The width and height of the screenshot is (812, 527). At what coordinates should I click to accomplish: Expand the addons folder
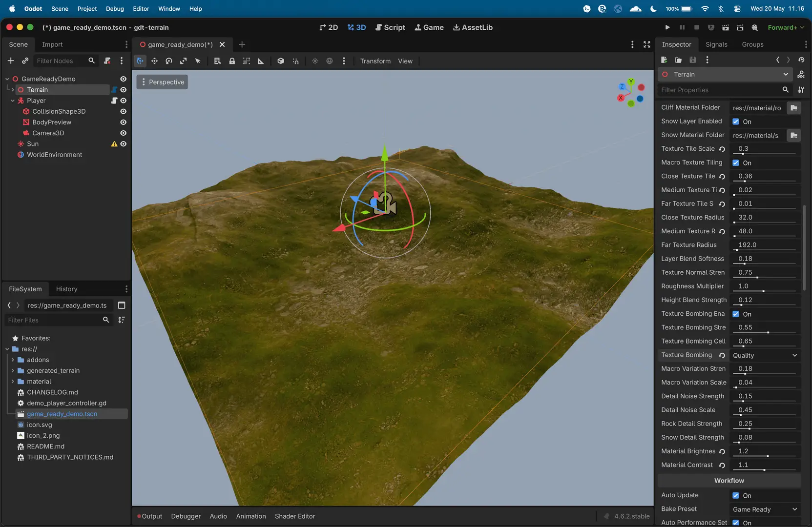click(13, 360)
